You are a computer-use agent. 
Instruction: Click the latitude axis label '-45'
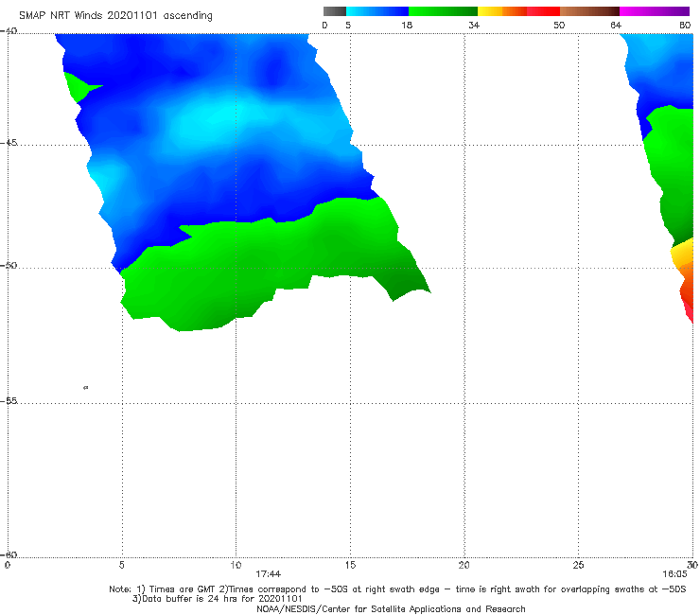9,143
